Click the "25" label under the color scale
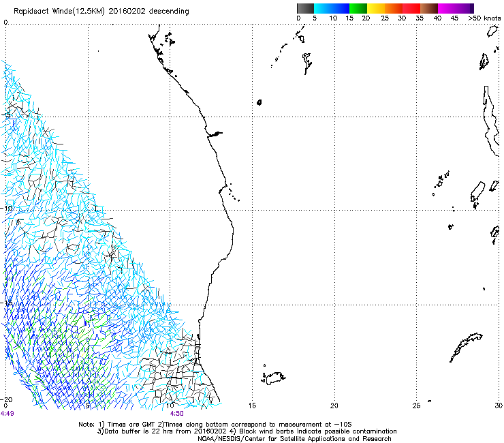Viewport: 504px width, 443px height. point(385,18)
